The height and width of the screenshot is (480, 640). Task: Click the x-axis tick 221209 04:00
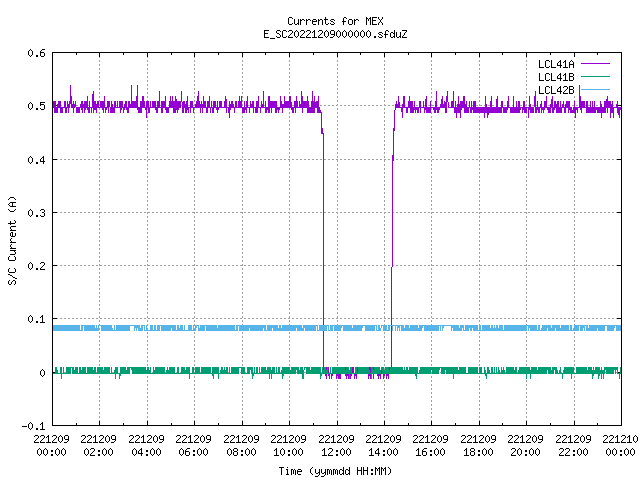click(x=146, y=445)
